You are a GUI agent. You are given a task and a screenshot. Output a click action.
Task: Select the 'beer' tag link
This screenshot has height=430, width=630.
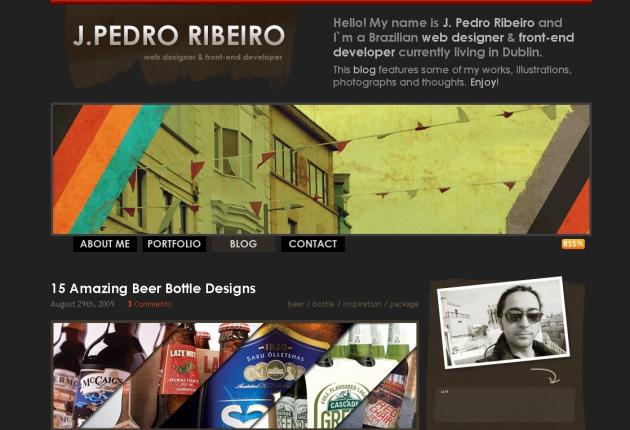pyautogui.click(x=296, y=304)
